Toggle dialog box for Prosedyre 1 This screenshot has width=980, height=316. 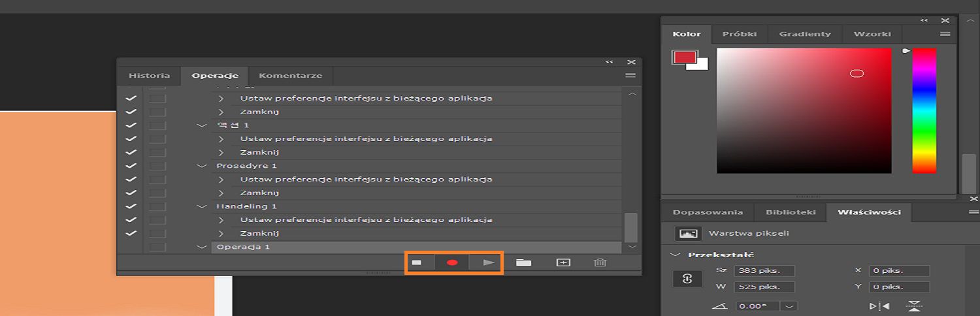click(157, 166)
